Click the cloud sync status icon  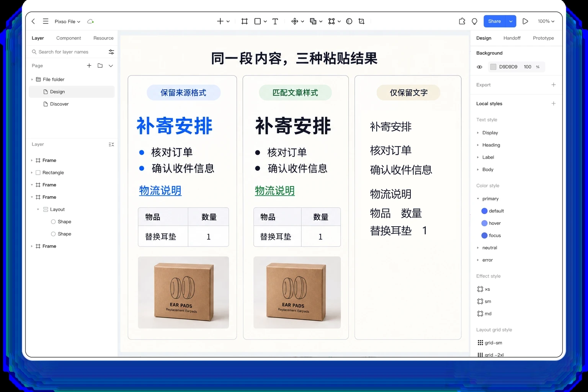(90, 21)
